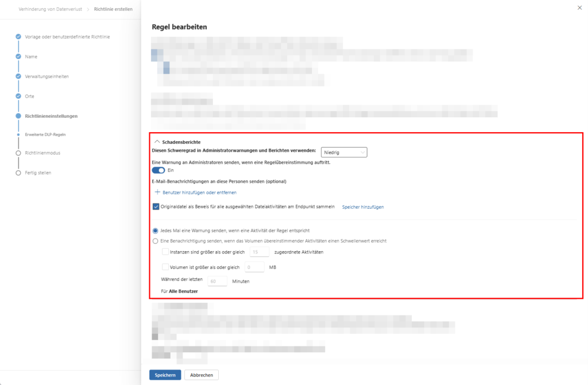Screen dimensions: 588x385
Task: Click the empty circle beside Richtlinienmodus
Action: click(x=17, y=153)
